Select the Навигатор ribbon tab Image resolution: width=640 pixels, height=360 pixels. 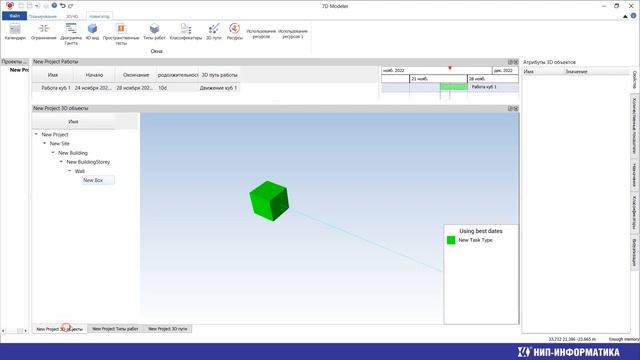100,16
